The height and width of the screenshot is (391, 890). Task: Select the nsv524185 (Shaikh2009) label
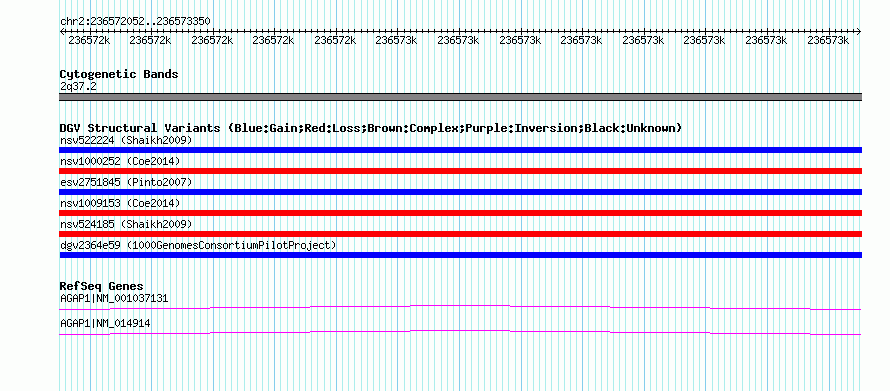pos(126,224)
